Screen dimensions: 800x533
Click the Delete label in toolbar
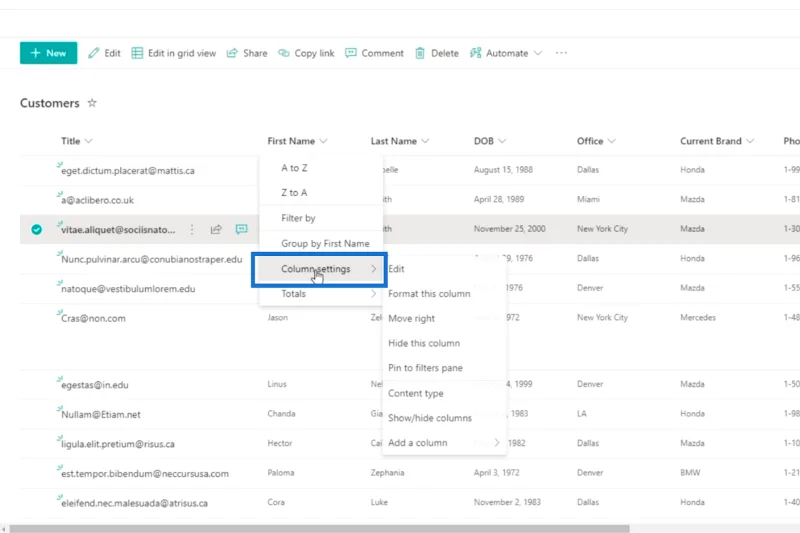(x=444, y=53)
